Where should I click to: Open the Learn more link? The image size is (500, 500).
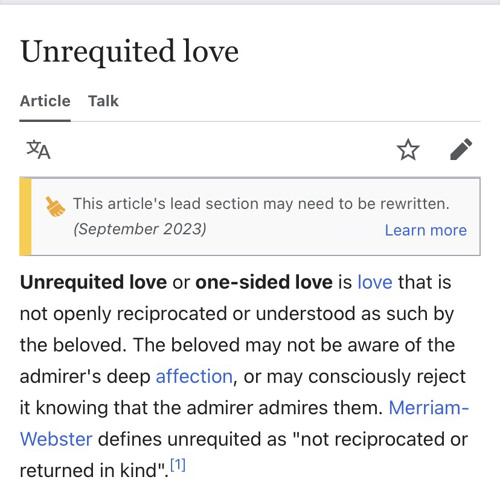(x=426, y=230)
